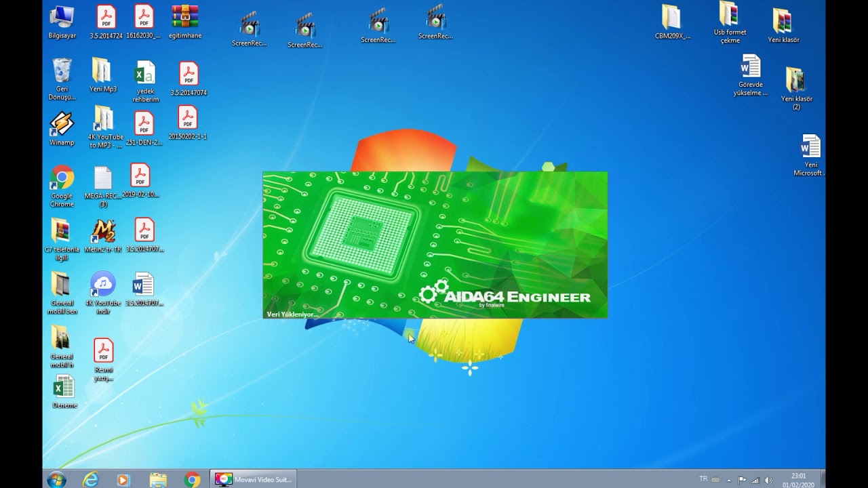The image size is (868, 488).
Task: Select the Yeni klasör folder
Action: pyautogui.click(x=783, y=26)
